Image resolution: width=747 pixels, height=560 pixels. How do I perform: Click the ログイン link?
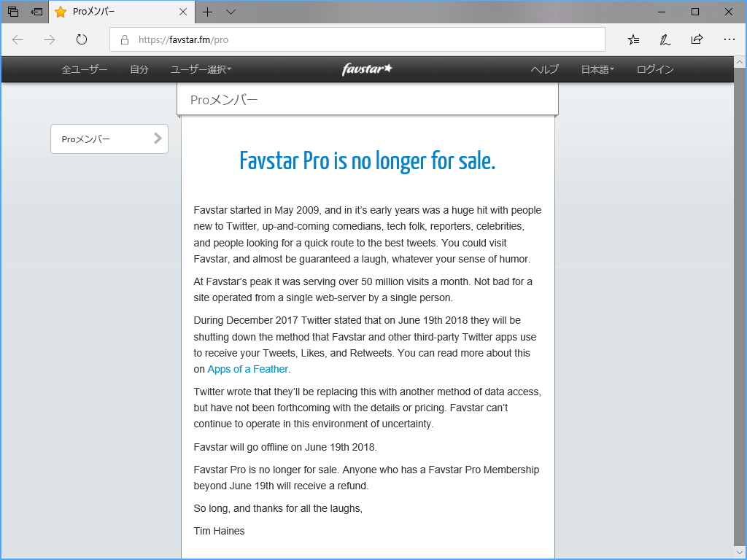point(654,69)
